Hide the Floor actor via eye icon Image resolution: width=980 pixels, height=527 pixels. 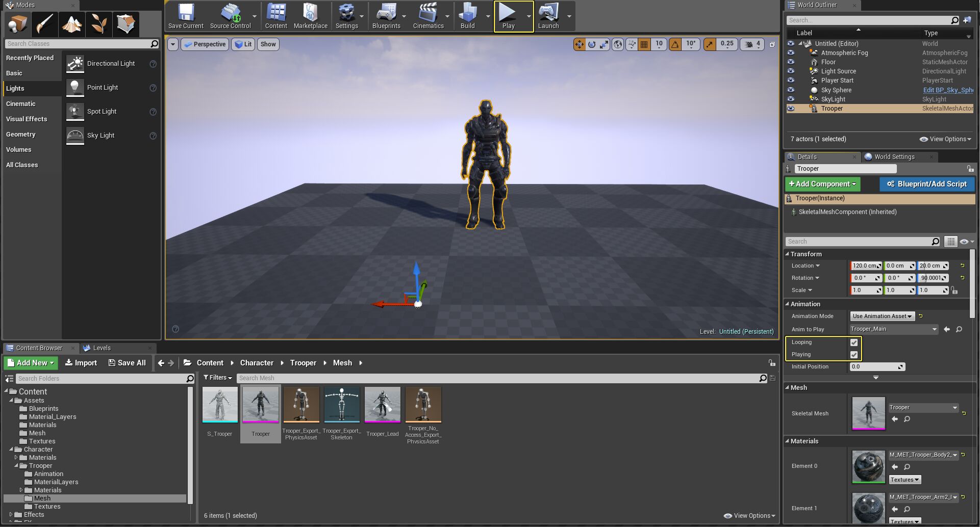tap(791, 62)
